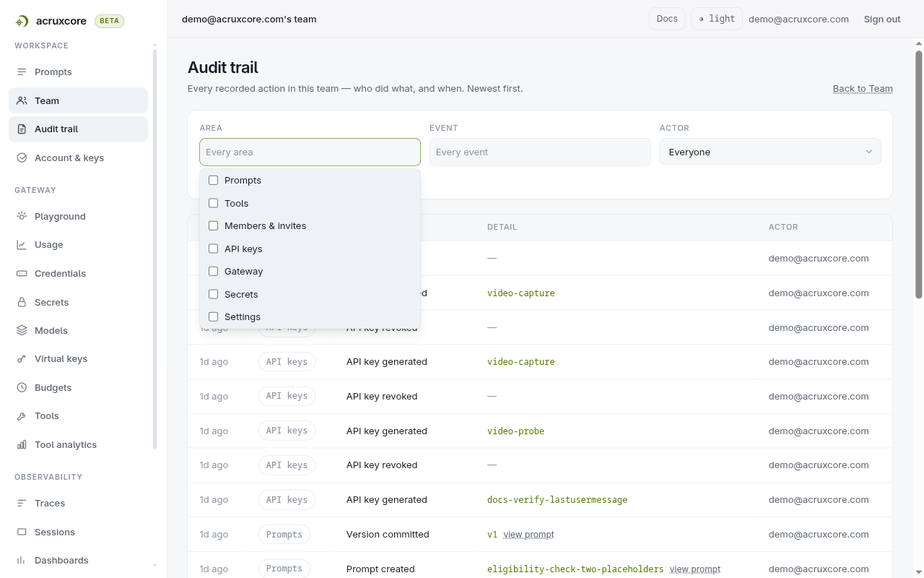
Task: Toggle the light theme switch
Action: click(717, 19)
